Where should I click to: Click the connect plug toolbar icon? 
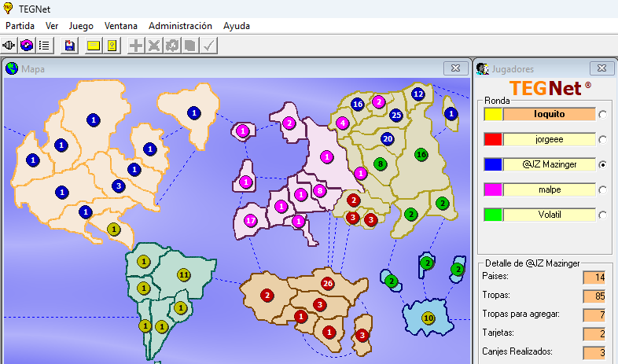pyautogui.click(x=9, y=46)
